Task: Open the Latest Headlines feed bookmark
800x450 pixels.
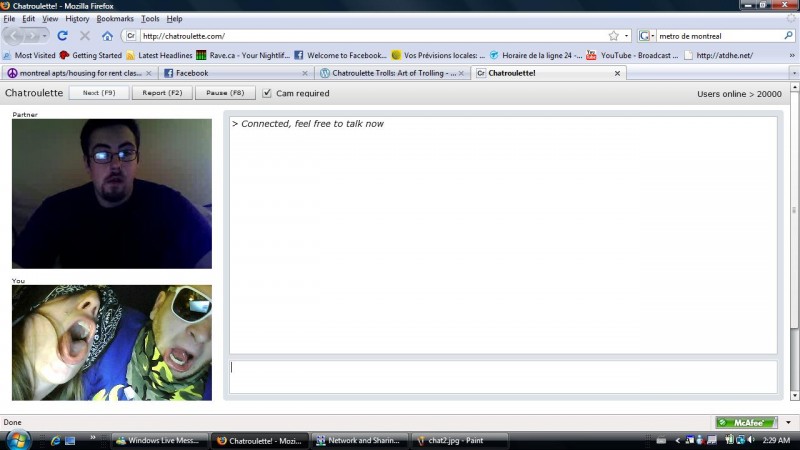Action: coord(159,55)
